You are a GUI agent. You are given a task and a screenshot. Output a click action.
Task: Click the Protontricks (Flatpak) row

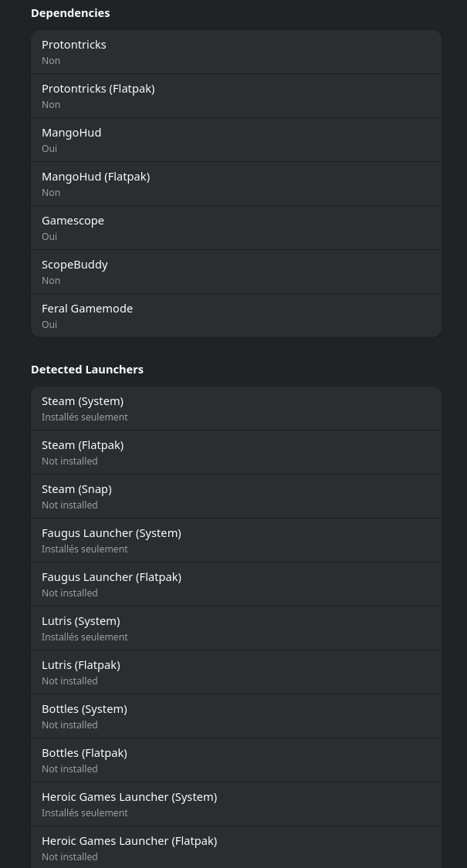[x=236, y=96]
